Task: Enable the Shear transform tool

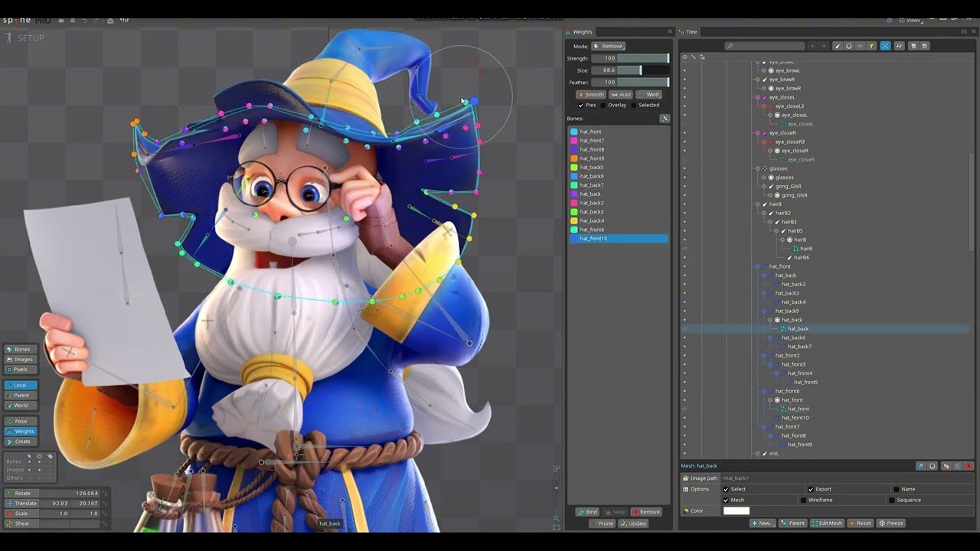Action: 21,523
